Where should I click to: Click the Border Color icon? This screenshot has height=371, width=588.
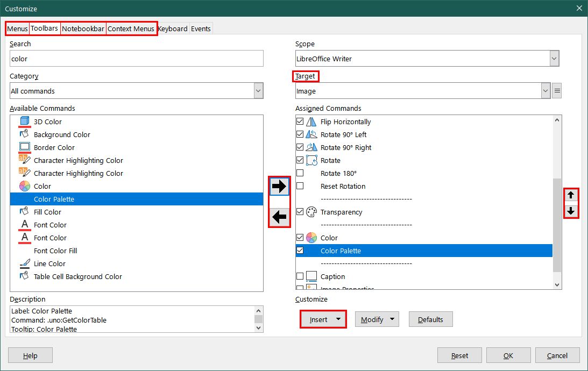25,147
